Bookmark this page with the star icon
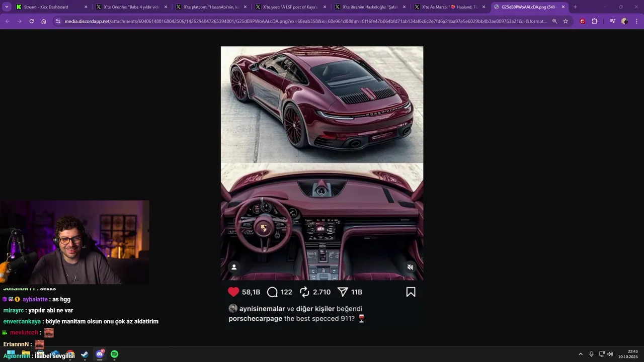 [566, 21]
